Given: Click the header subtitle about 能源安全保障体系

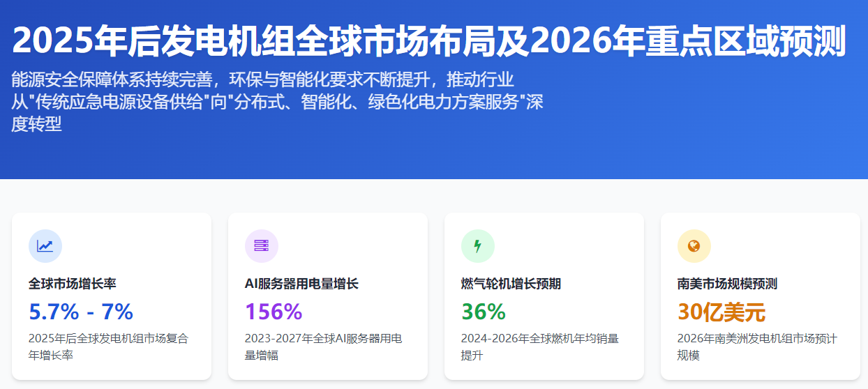Looking at the screenshot, I should (263, 79).
